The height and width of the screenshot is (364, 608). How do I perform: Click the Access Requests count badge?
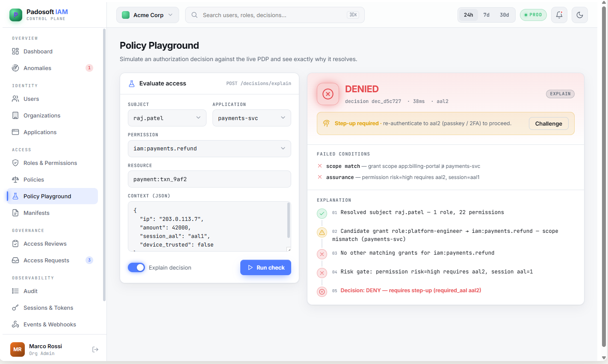(89, 260)
